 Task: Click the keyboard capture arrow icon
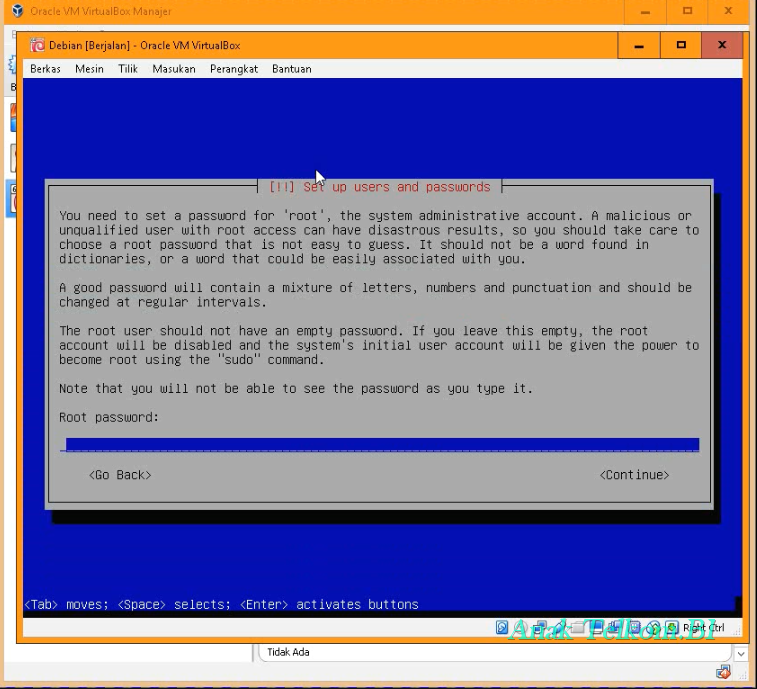coord(672,627)
